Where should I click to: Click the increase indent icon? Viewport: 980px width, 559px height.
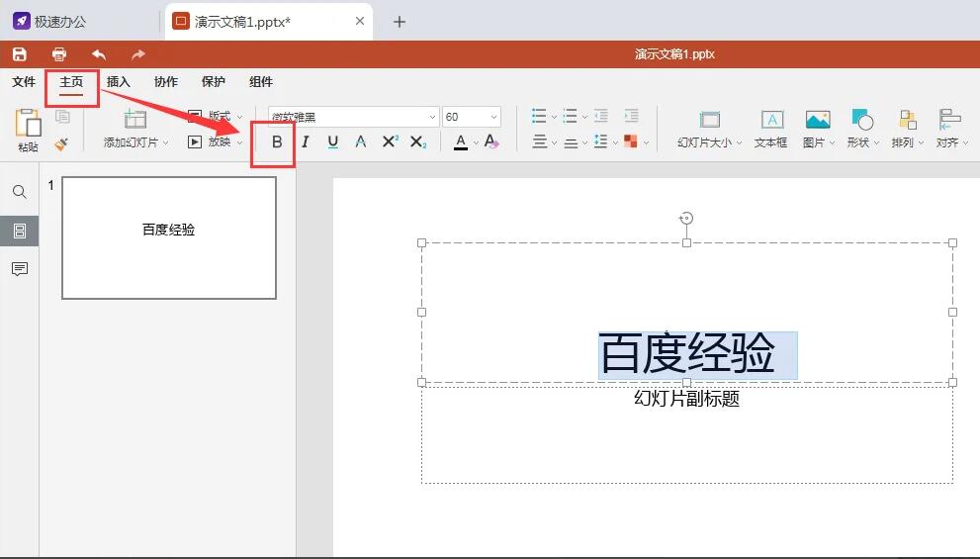pyautogui.click(x=631, y=116)
